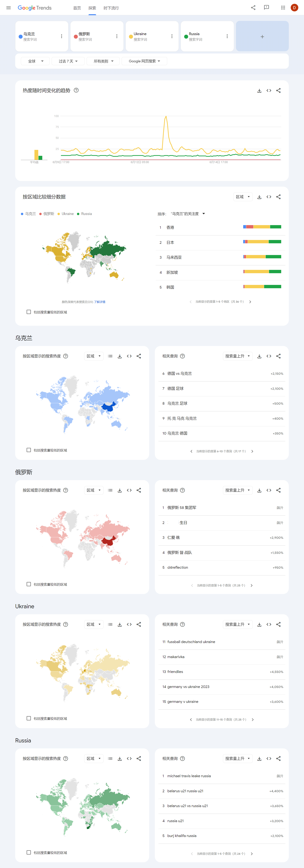The height and width of the screenshot is (868, 304).
Task: Go to next page of region ranking
Action: (250, 302)
